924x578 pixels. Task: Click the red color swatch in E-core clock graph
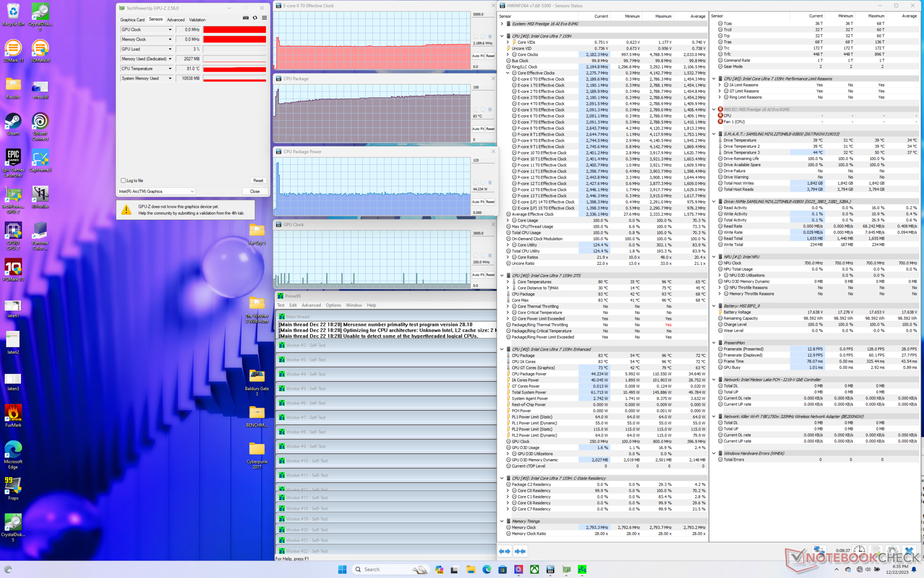pyautogui.click(x=475, y=37)
